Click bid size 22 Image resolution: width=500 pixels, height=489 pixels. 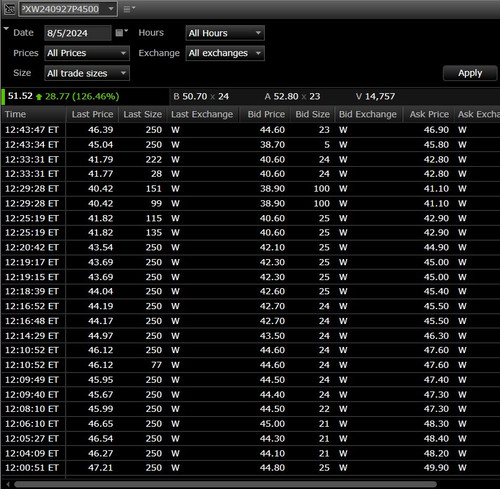(324, 409)
